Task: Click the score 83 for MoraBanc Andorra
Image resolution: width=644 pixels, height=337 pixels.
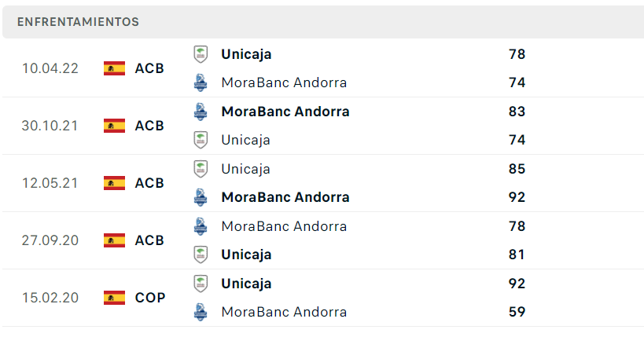Action: point(517,112)
